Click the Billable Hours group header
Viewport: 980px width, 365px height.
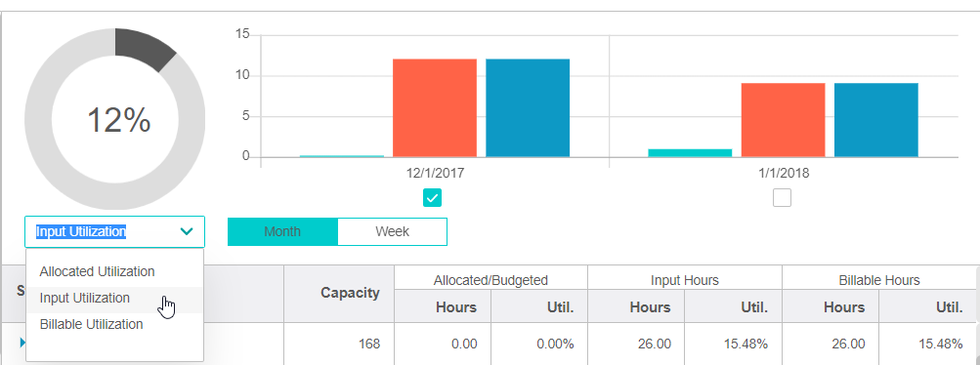coord(878,280)
